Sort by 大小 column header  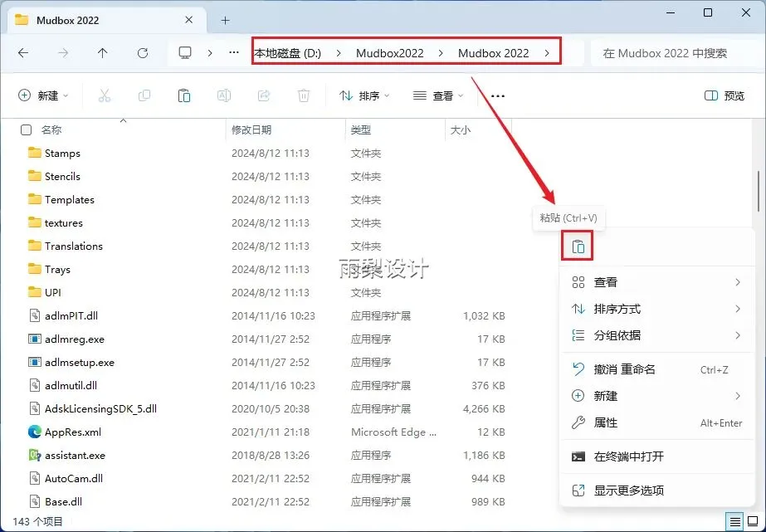[x=461, y=130]
